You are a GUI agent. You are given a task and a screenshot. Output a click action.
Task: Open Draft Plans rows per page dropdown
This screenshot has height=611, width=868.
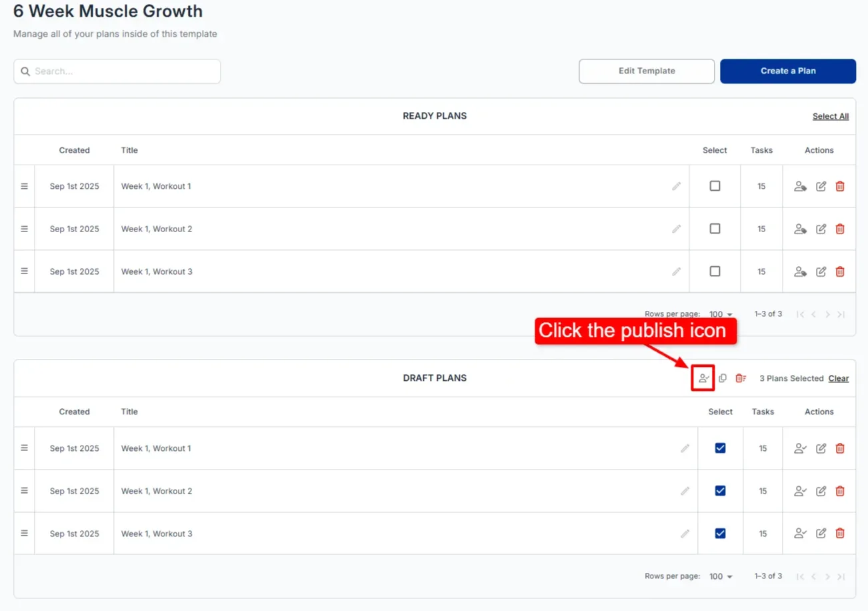[x=721, y=576]
